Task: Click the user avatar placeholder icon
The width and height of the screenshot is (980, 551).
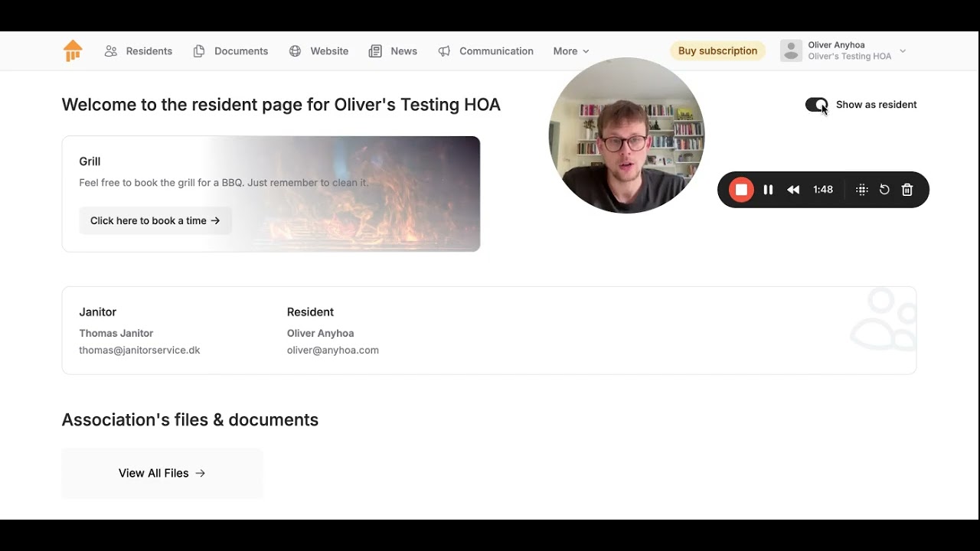Action: [x=791, y=51]
